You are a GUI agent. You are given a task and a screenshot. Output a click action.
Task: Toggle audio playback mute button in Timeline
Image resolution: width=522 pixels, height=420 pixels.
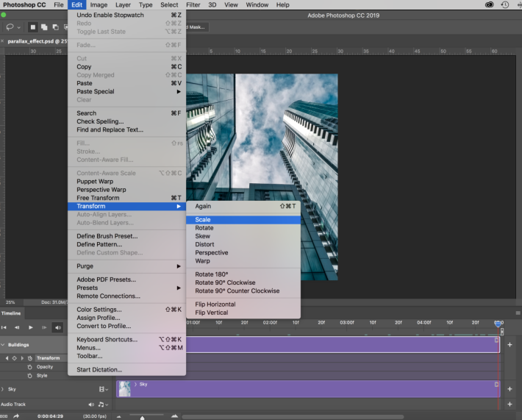point(58,327)
